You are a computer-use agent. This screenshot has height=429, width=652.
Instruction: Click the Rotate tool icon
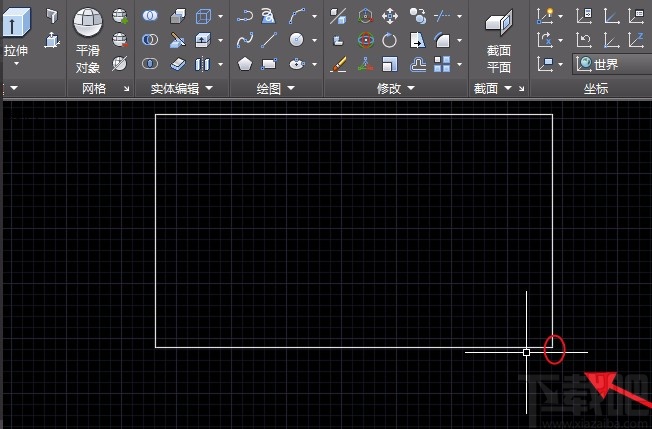point(390,40)
